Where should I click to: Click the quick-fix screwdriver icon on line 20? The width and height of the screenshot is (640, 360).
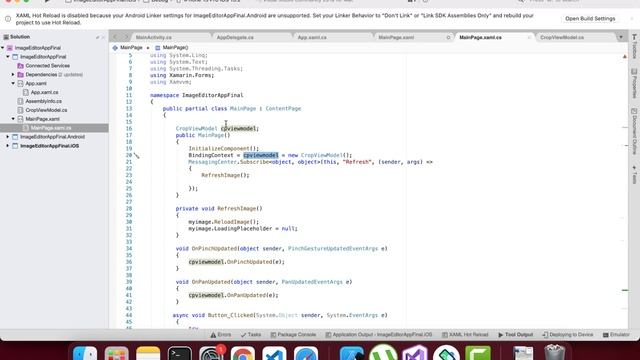click(137, 156)
